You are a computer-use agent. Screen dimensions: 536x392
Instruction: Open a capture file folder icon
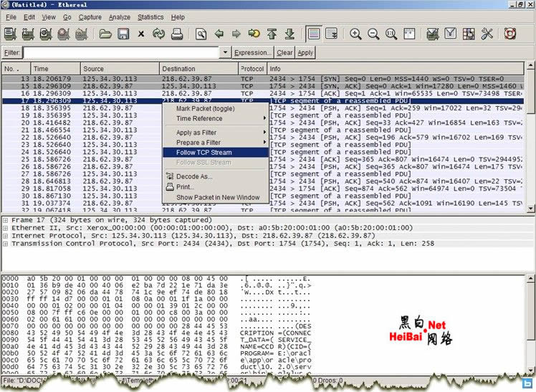[x=105, y=34]
